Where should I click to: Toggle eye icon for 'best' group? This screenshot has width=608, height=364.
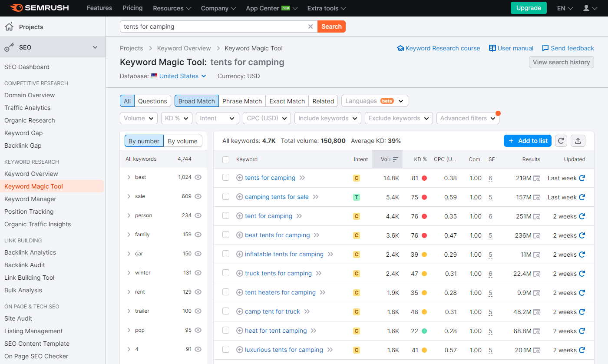[198, 177]
